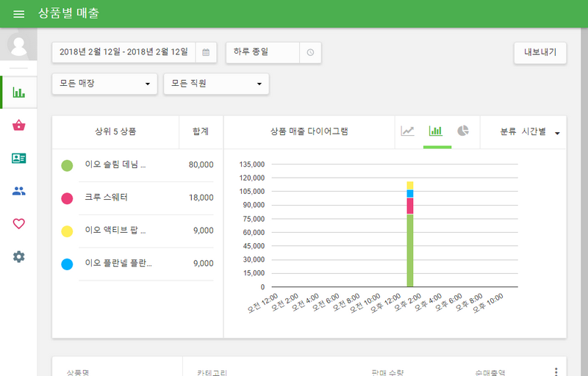This screenshot has height=376, width=588.
Task: Click the green swatch for 이오 슬림 데님
Action: tap(67, 165)
